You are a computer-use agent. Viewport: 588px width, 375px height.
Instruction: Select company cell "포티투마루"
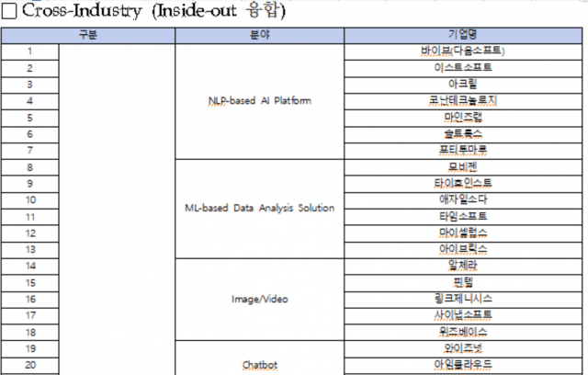463,151
